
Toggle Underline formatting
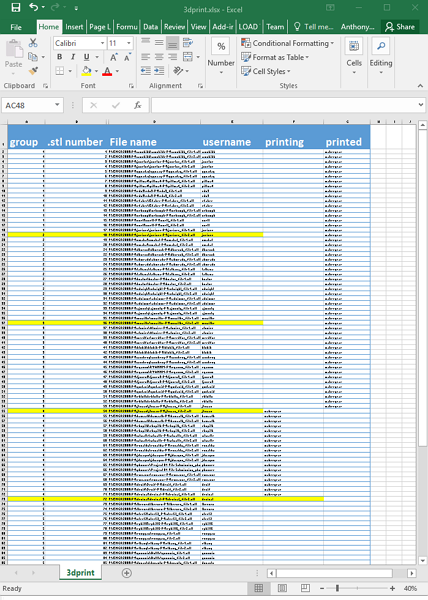pos(87,57)
